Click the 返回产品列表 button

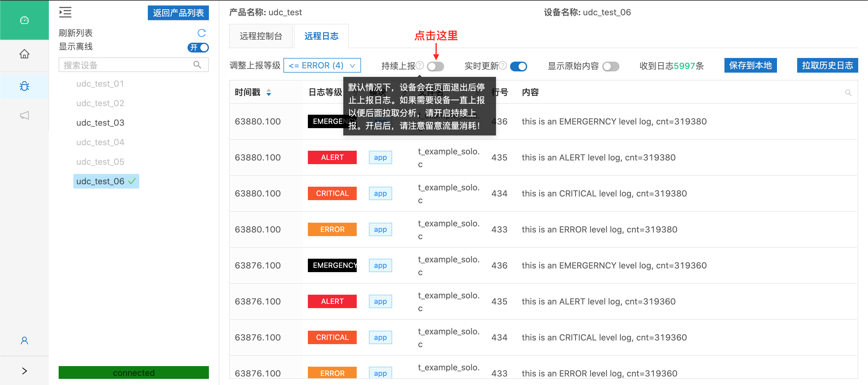pyautogui.click(x=178, y=13)
